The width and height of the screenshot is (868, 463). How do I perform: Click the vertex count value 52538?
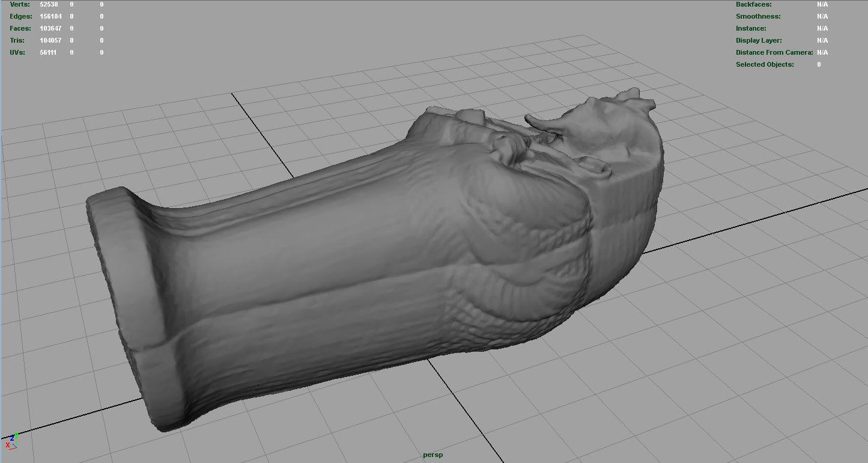tap(49, 4)
